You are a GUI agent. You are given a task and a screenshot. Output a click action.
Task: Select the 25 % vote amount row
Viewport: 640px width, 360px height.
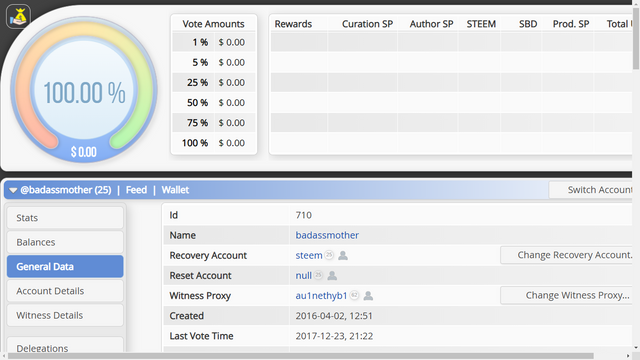click(x=214, y=82)
